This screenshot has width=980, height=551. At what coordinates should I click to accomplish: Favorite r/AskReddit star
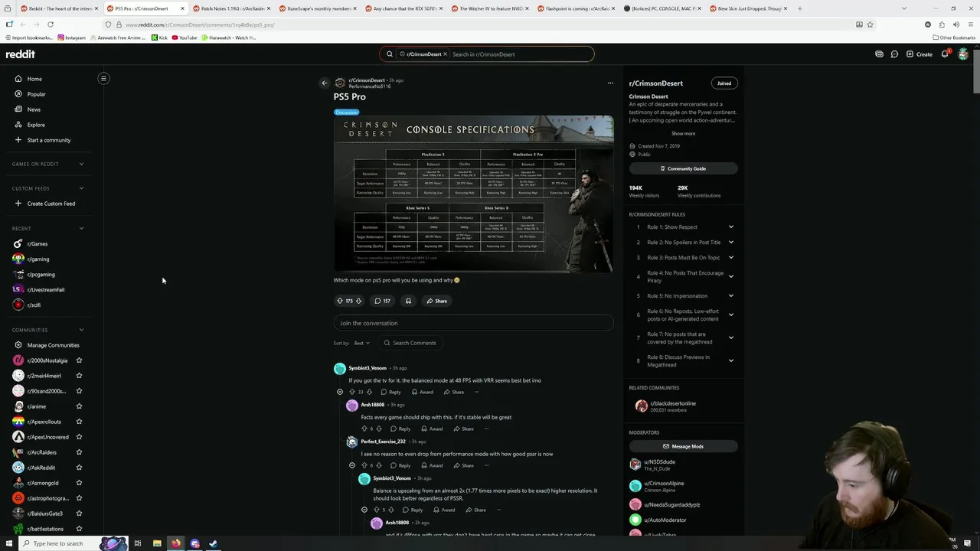[79, 468]
